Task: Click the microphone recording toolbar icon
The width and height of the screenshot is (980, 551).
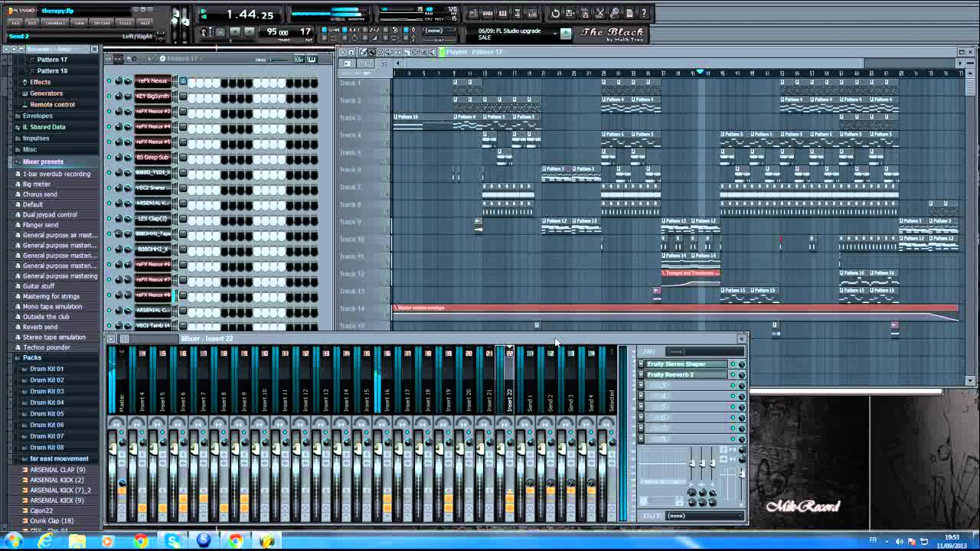Action: point(615,13)
